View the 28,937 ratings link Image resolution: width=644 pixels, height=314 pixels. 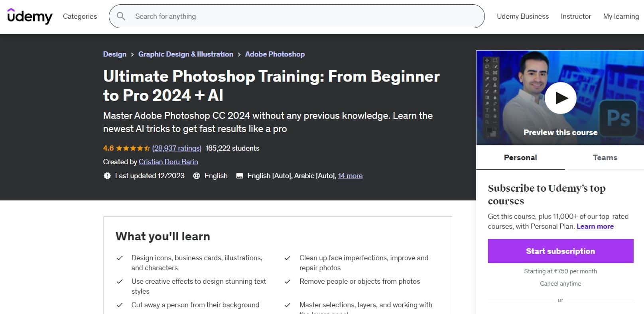pyautogui.click(x=177, y=148)
